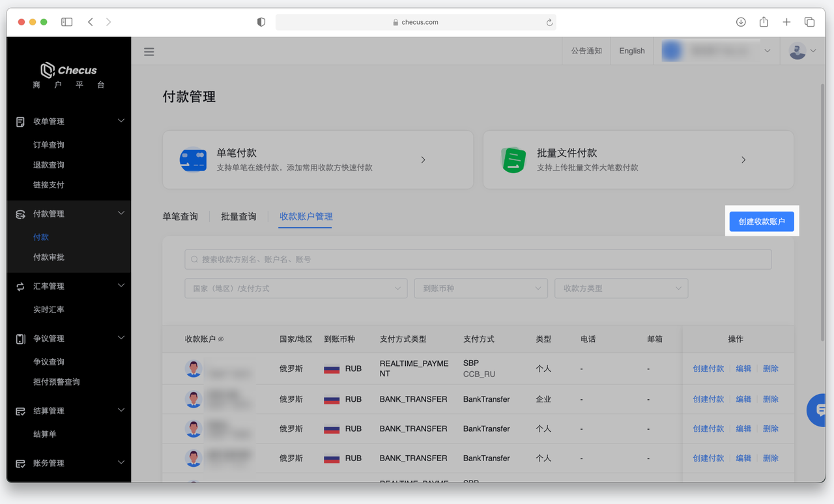Click the Checkus logo in sidebar

tap(68, 70)
